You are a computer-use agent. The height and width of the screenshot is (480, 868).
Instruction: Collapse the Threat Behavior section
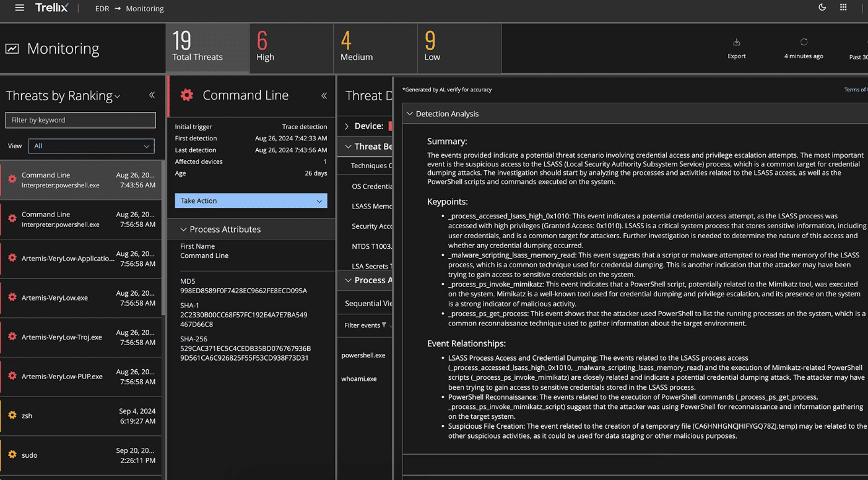(347, 147)
